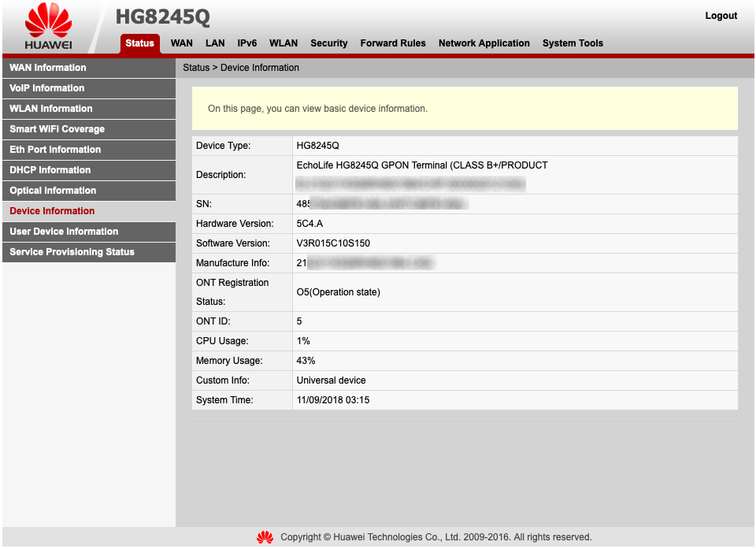
Task: View Optical Information
Action: point(89,191)
